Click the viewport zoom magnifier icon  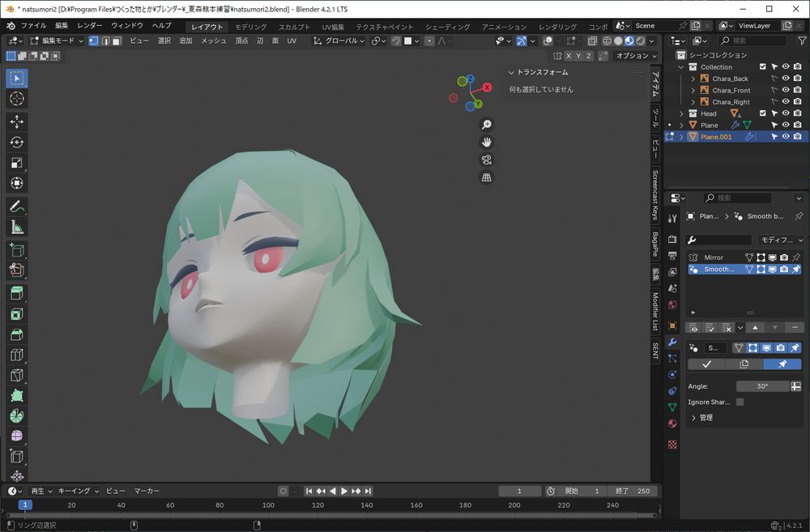pyautogui.click(x=486, y=125)
